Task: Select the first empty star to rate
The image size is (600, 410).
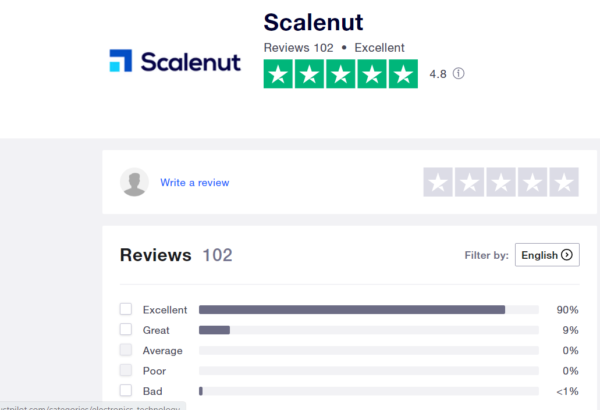Action: coord(438,182)
